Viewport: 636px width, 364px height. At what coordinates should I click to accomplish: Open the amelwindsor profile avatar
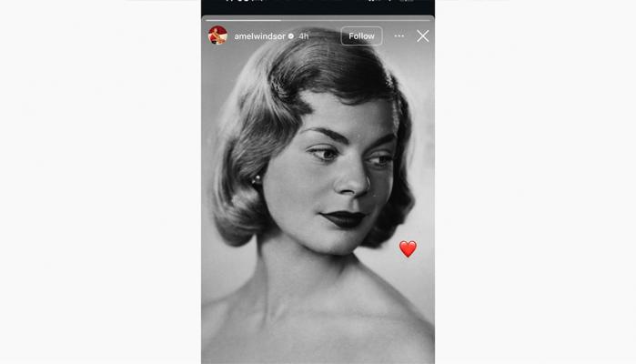tap(217, 35)
